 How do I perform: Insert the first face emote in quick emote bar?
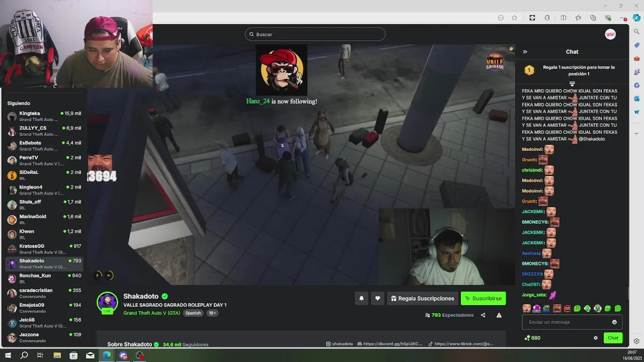coord(526,309)
